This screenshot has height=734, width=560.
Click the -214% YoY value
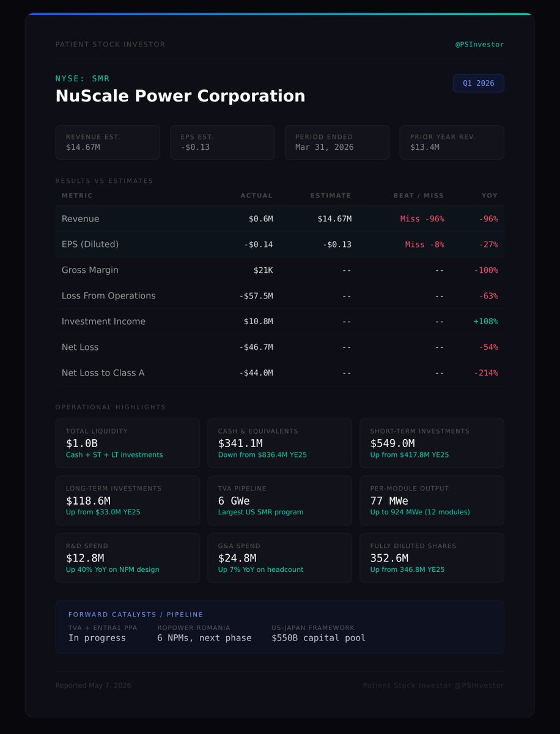[486, 373]
